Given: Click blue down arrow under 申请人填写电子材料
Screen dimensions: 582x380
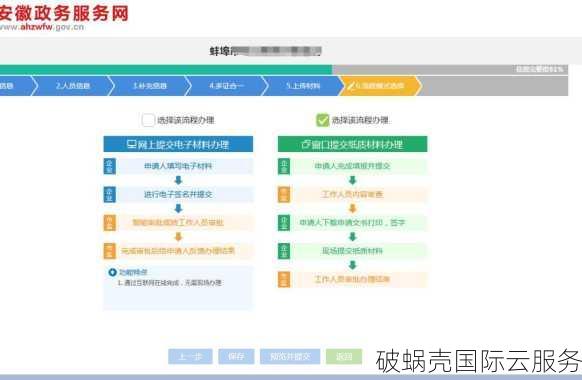Looking at the screenshot, I should click(x=179, y=180).
